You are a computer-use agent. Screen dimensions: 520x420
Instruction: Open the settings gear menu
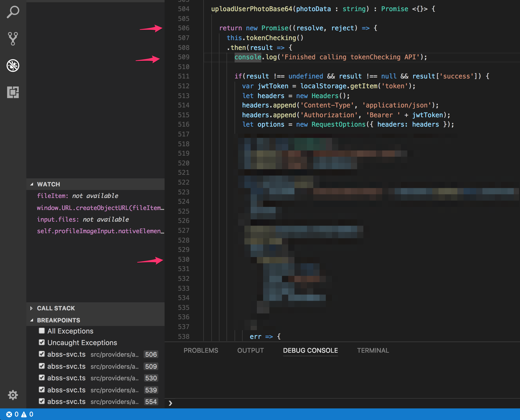13,395
